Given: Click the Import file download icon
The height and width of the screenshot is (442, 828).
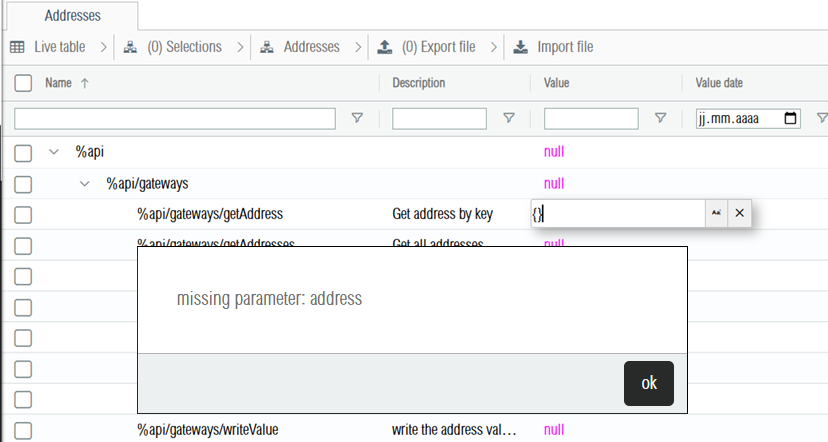Looking at the screenshot, I should (521, 47).
